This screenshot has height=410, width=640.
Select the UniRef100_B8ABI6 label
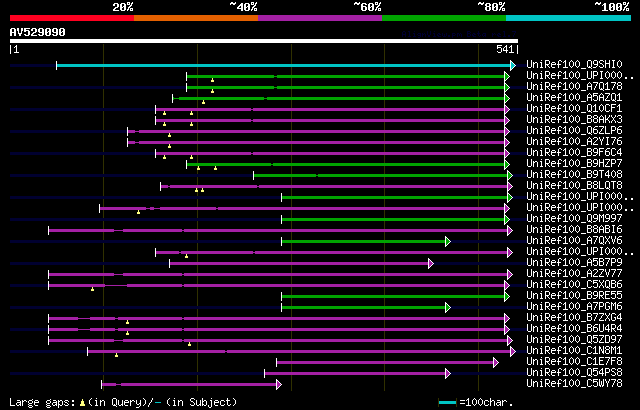(574, 230)
